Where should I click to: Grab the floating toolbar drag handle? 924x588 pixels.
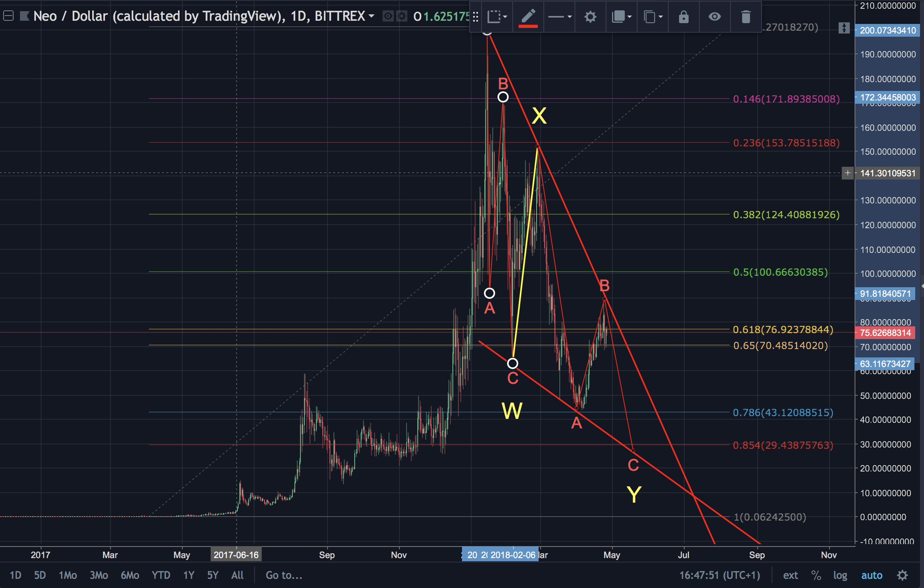click(475, 17)
